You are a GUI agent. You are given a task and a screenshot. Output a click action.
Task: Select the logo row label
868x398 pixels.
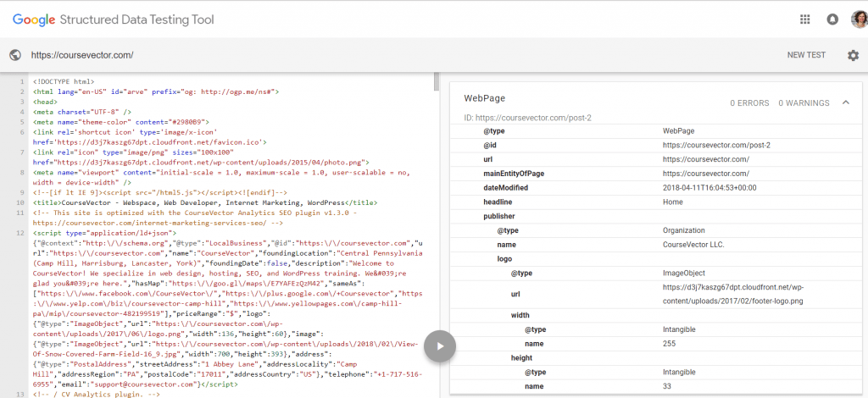tap(504, 259)
